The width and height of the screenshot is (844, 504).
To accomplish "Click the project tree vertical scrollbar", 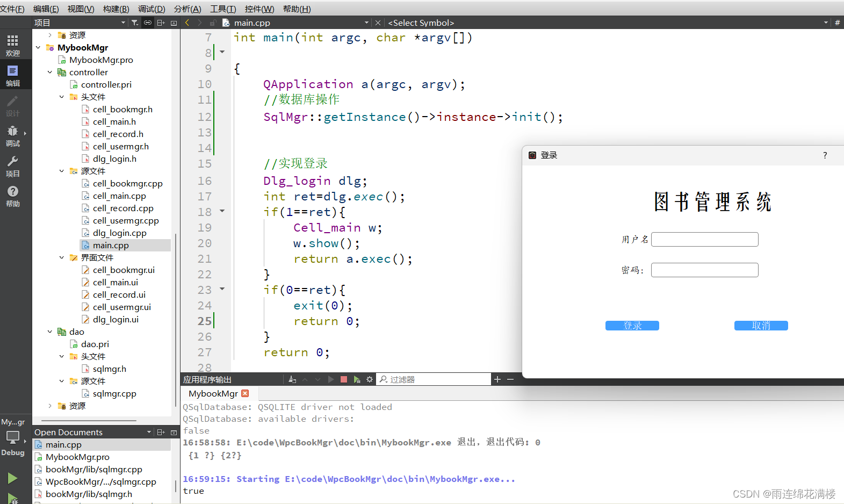I will [x=176, y=320].
